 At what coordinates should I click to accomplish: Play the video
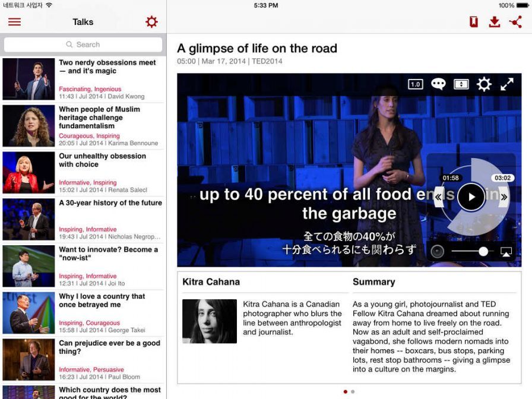tap(471, 197)
